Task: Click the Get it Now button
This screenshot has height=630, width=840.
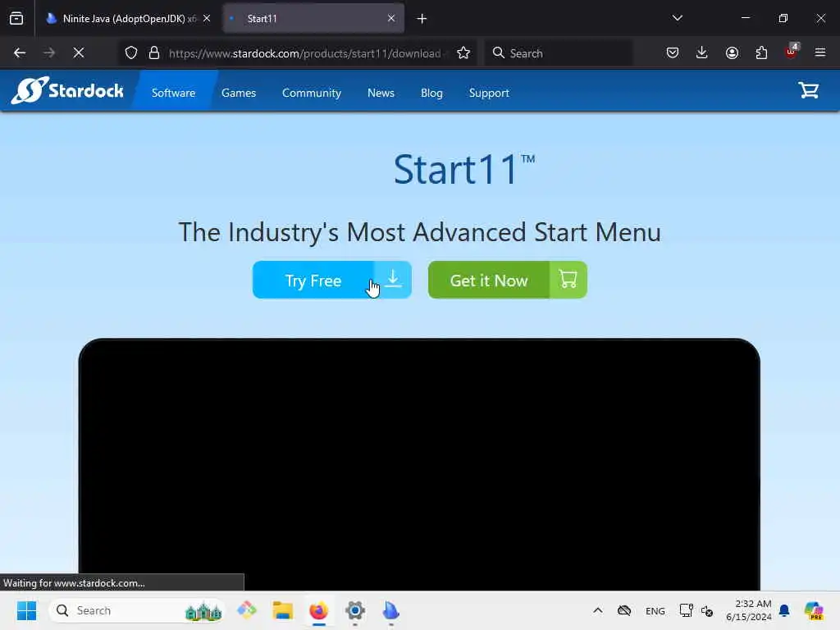Action: point(507,280)
